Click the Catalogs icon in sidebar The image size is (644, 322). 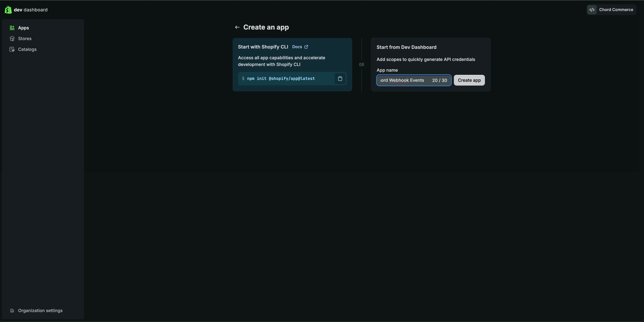(x=12, y=50)
